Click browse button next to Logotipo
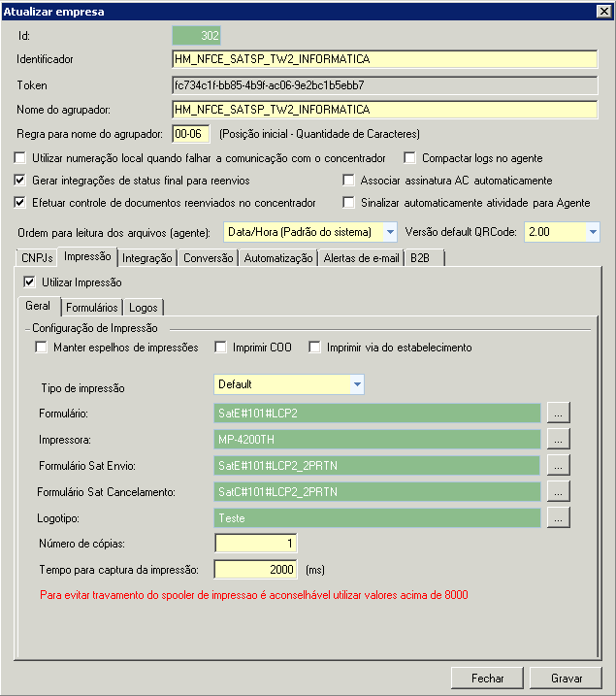The image size is (616, 696). pyautogui.click(x=558, y=518)
